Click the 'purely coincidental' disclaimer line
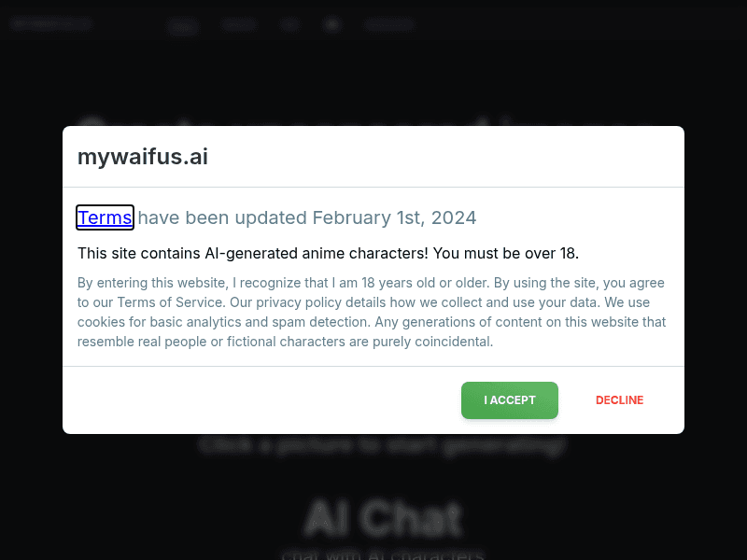This screenshot has width=747, height=560. (x=285, y=342)
